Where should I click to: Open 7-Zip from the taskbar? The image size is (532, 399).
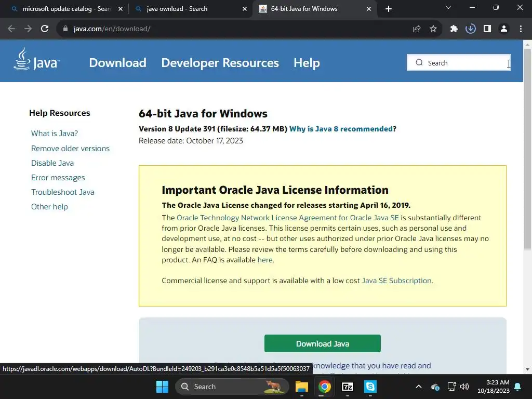(348, 387)
